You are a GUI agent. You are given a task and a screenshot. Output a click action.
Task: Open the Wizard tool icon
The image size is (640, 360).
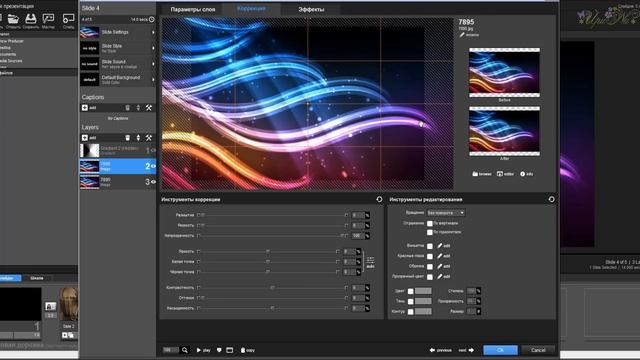pos(48,18)
